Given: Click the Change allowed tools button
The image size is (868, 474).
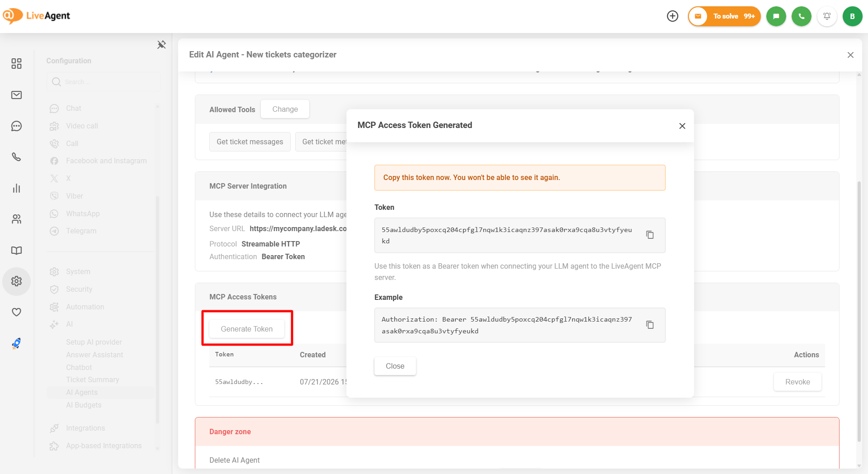Looking at the screenshot, I should 285,109.
